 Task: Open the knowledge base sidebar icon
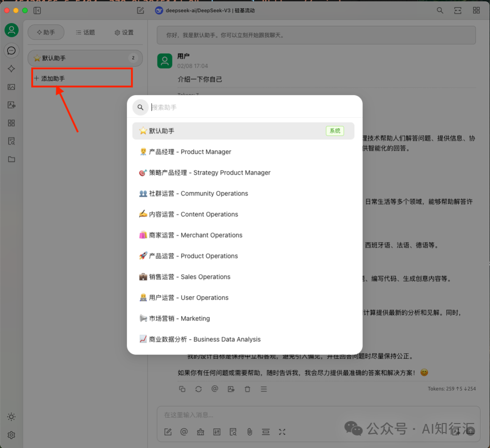coord(11,141)
